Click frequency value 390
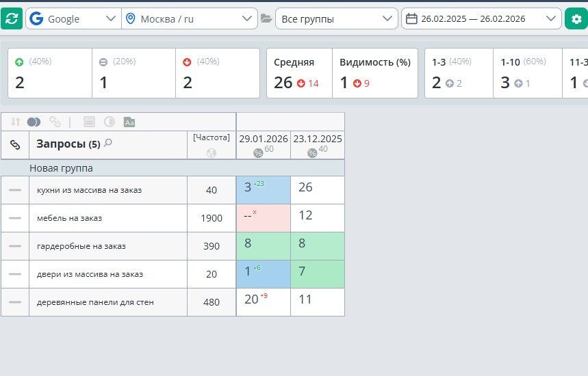The width and height of the screenshot is (588, 376). 212,246
